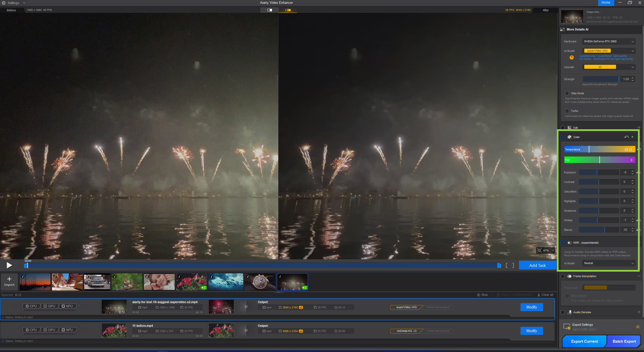This screenshot has height=352, width=644.
Task: Click the Add Task button
Action: (537, 265)
